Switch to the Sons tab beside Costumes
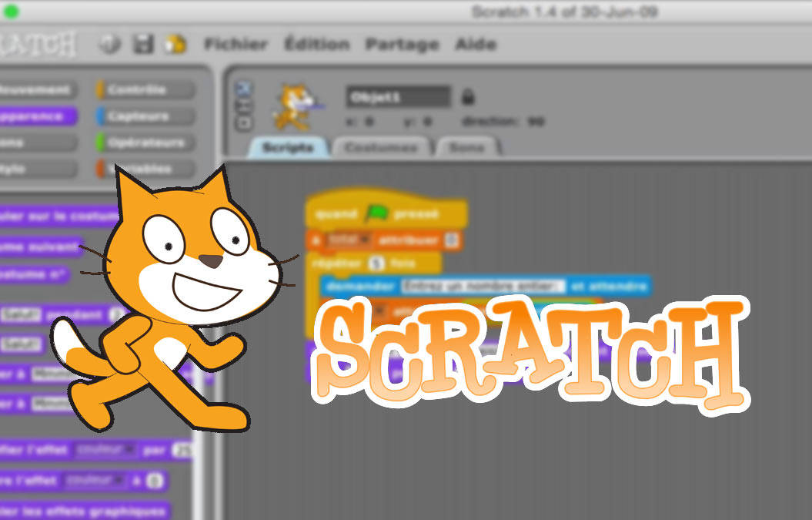This screenshot has width=812, height=520. 466,148
